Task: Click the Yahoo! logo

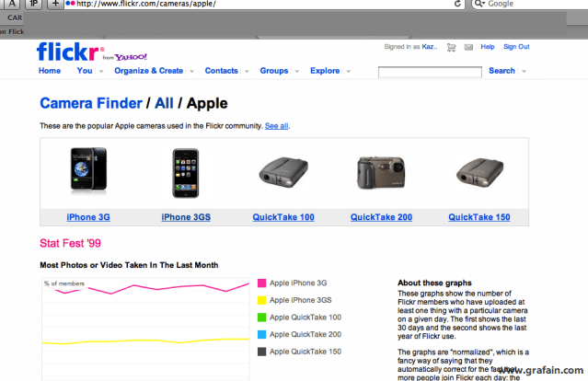Action: pos(131,57)
